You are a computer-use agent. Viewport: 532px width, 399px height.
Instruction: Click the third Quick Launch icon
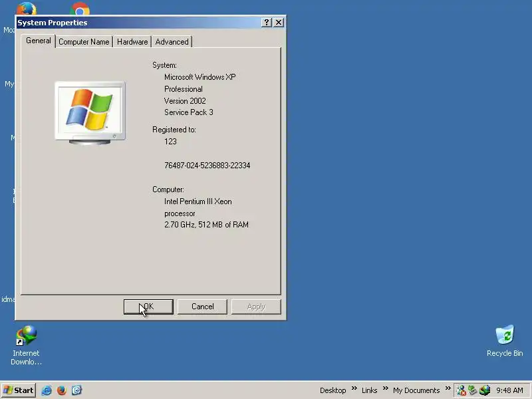tap(76, 390)
